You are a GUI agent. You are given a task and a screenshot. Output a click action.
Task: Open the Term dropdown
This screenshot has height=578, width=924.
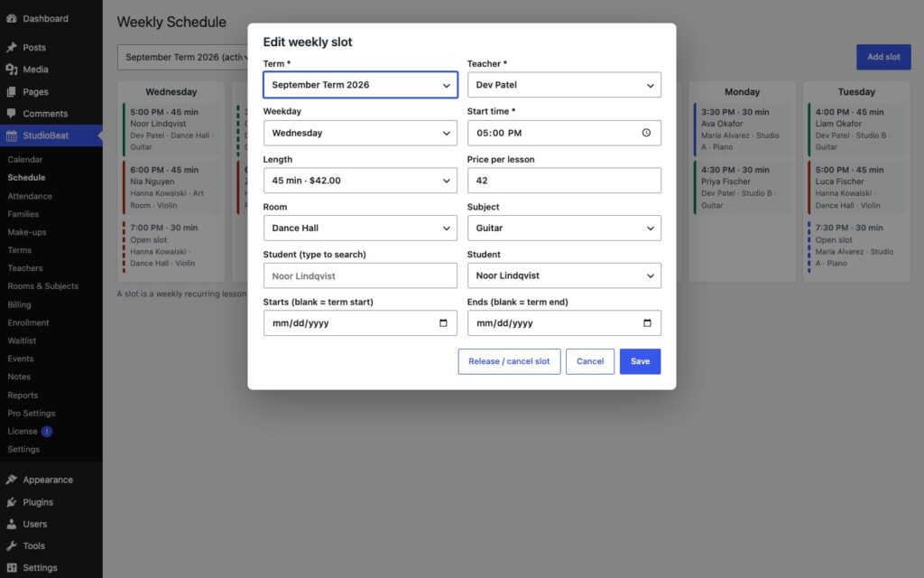click(x=360, y=85)
